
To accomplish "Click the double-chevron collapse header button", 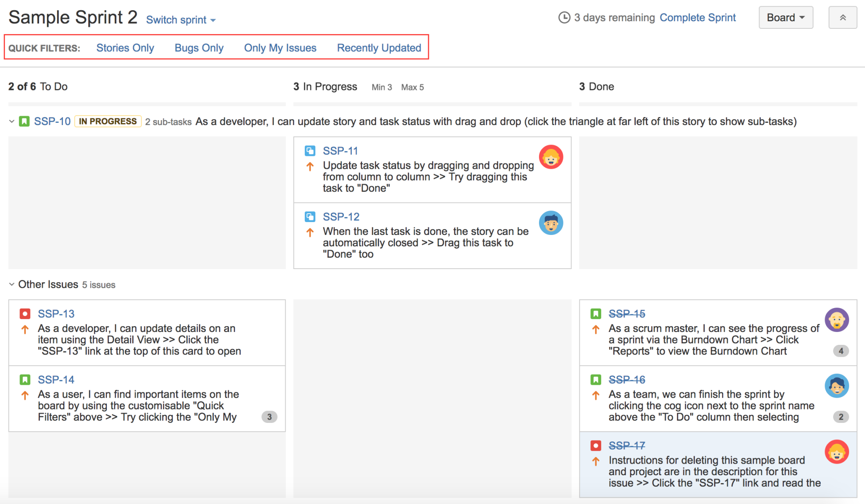I will 843,18.
